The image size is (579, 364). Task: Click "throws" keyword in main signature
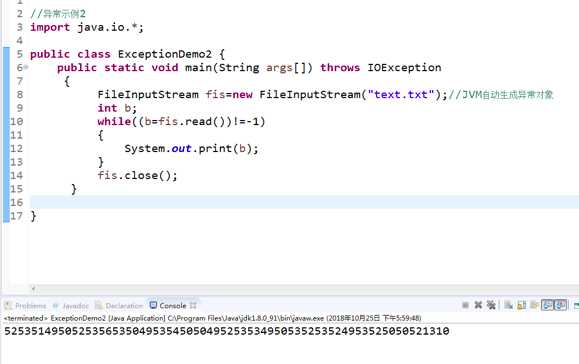[x=340, y=68]
